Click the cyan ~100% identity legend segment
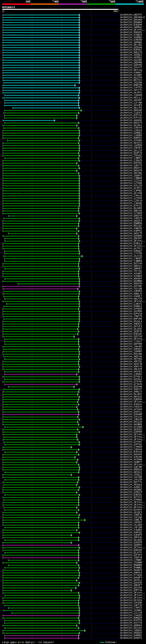The width and height of the screenshot is (146, 644). pyautogui.click(x=130, y=4)
